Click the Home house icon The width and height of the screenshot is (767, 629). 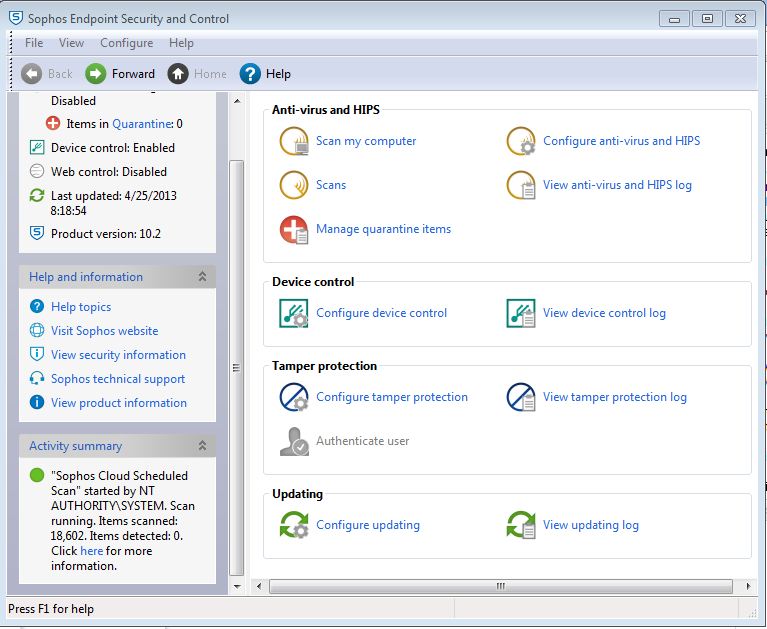click(x=178, y=74)
